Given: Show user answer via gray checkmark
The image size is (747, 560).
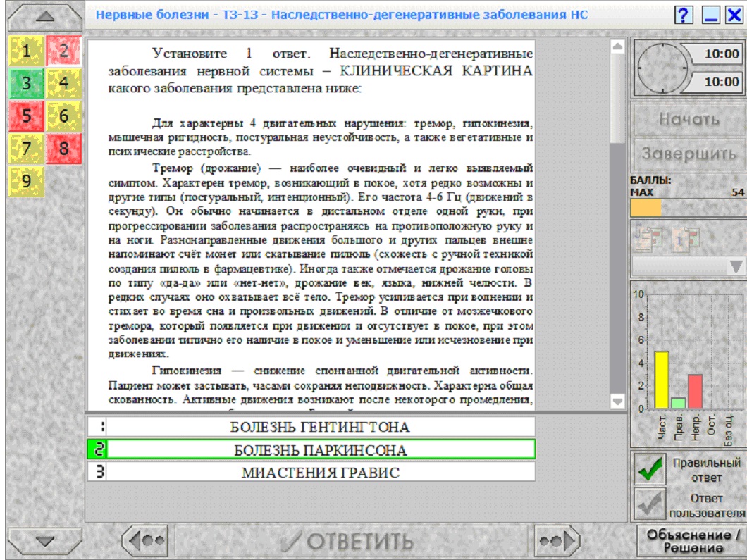Looking at the screenshot, I should point(649,504).
